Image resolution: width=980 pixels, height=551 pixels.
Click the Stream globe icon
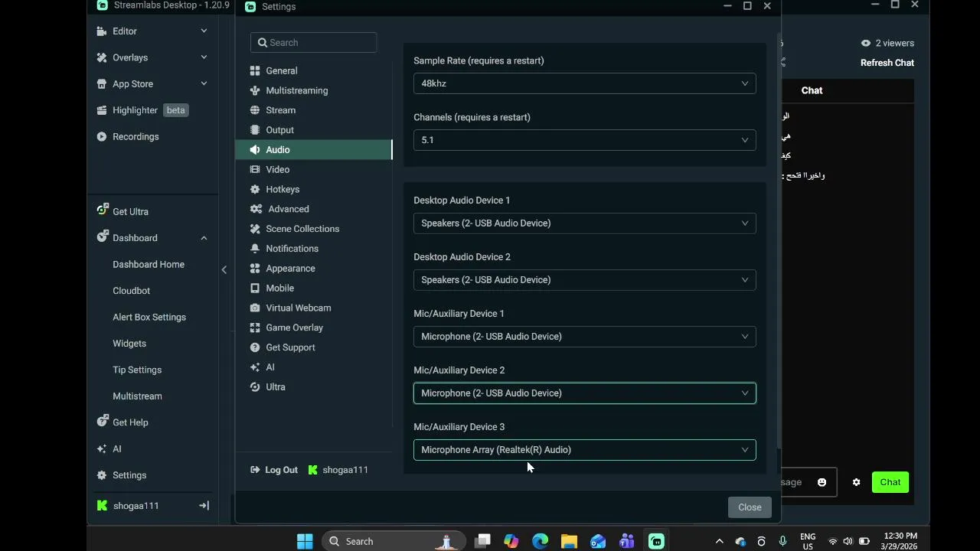(x=255, y=110)
